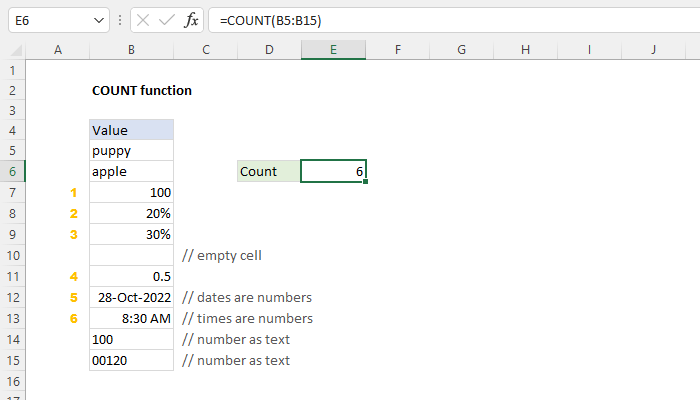
Task: Click the COUNT function title cell
Action: 142,91
